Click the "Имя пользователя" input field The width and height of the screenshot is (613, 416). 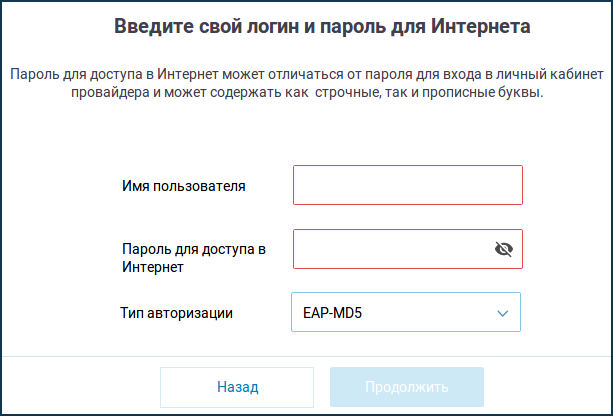407,185
